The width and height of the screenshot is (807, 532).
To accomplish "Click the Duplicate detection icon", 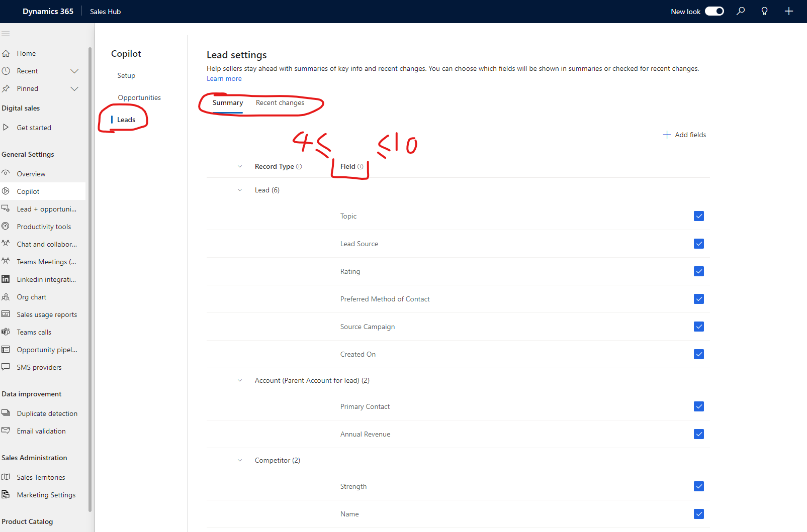I will (x=6, y=413).
